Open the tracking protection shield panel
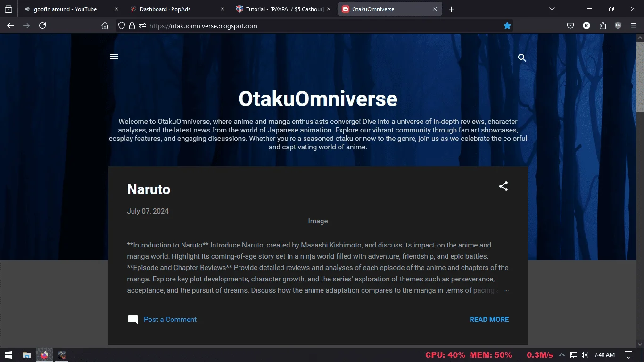 tap(122, 26)
